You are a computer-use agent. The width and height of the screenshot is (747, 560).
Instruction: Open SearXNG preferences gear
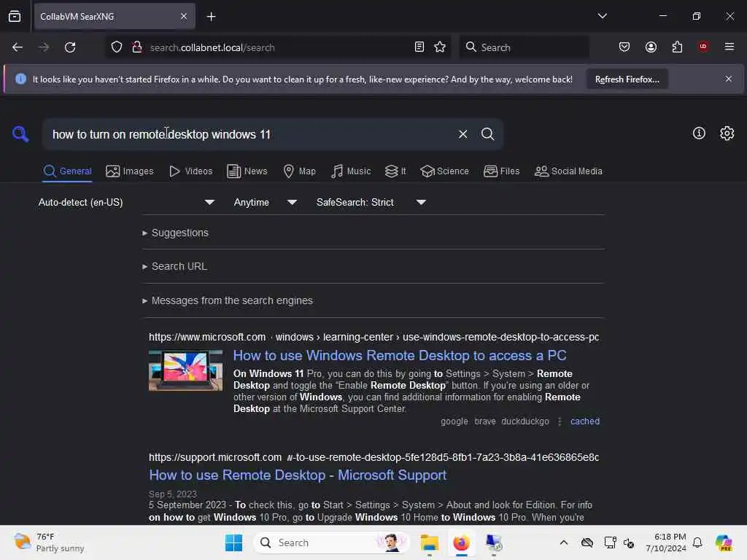point(727,133)
